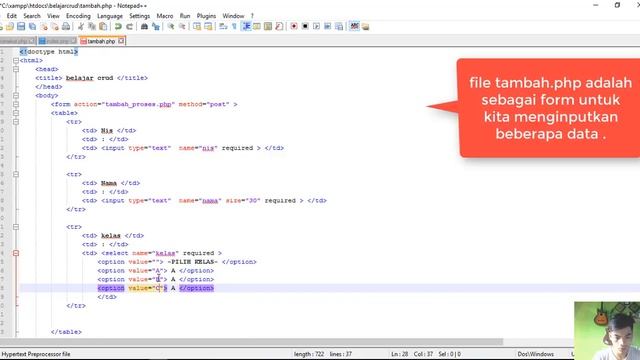
Task: Open the Window menu
Action: point(233,16)
